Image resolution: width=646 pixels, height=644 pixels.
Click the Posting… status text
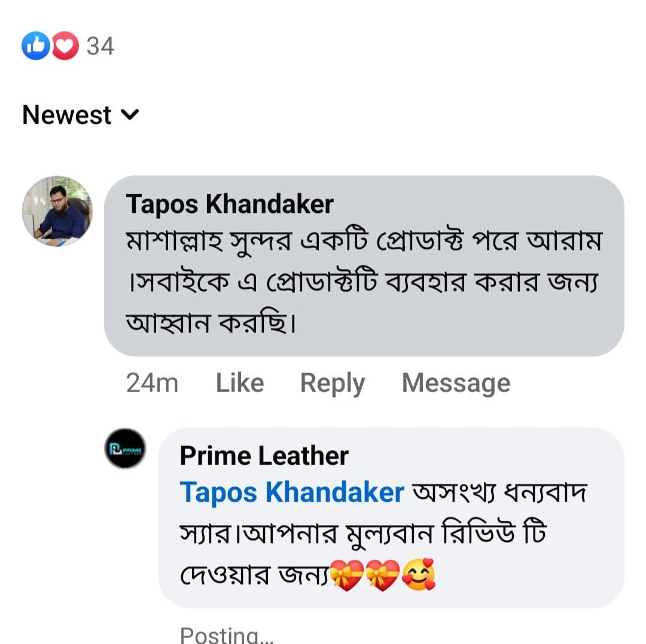(227, 634)
